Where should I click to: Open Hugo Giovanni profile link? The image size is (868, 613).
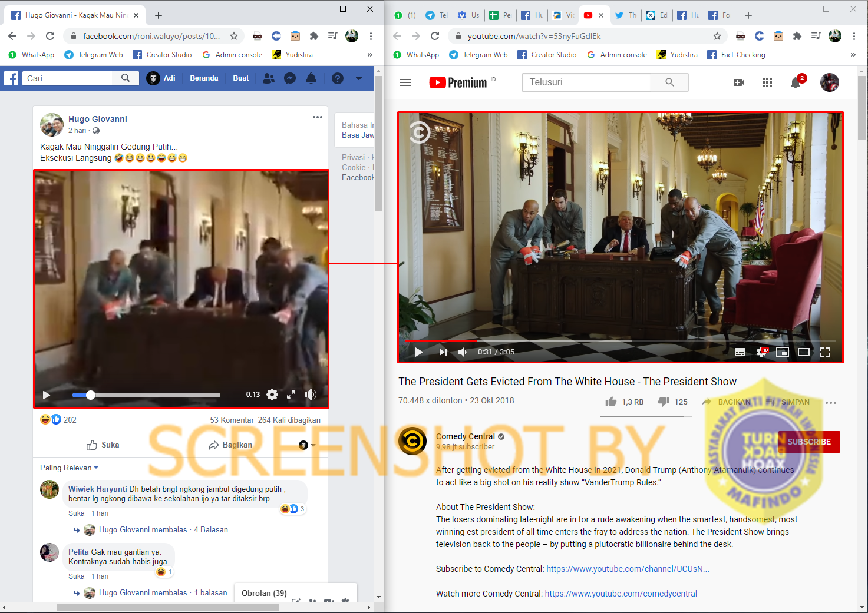[98, 119]
